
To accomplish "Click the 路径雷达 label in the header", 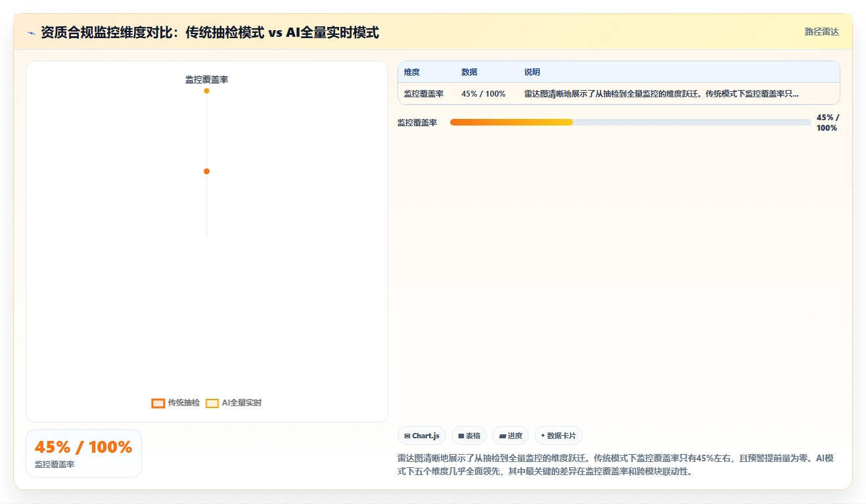I will tap(822, 32).
